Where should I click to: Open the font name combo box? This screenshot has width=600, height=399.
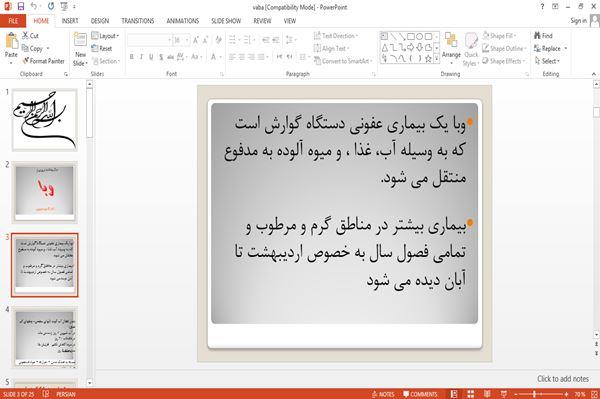coord(149,40)
